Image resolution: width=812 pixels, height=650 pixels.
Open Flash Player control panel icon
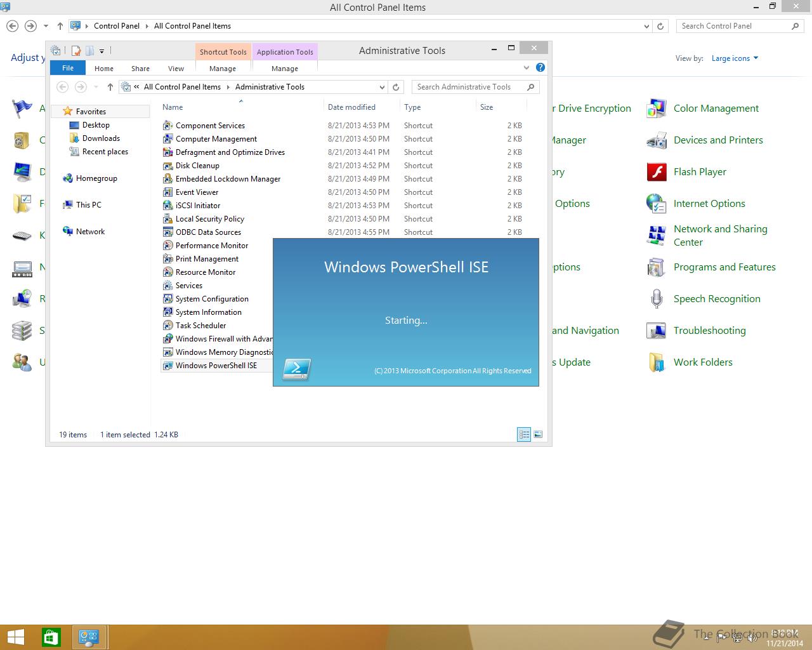(656, 172)
